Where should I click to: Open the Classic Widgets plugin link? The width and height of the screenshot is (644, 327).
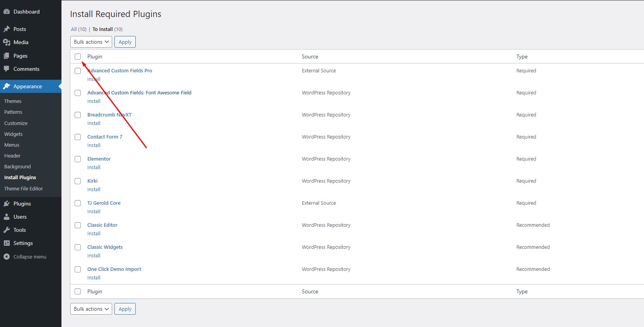105,247
